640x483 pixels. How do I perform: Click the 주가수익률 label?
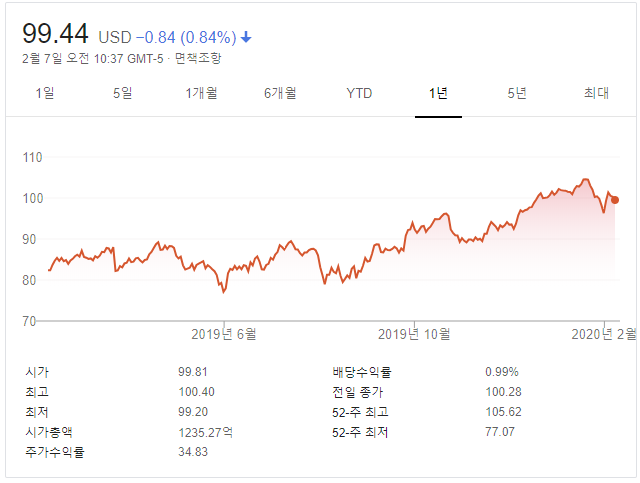[x=55, y=452]
